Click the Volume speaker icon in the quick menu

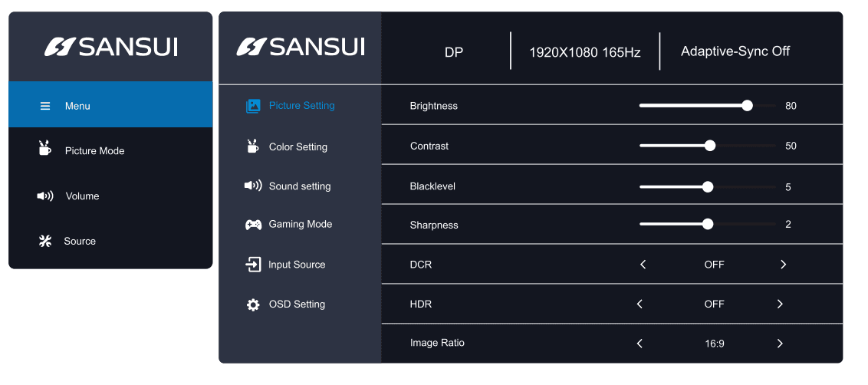click(x=44, y=196)
